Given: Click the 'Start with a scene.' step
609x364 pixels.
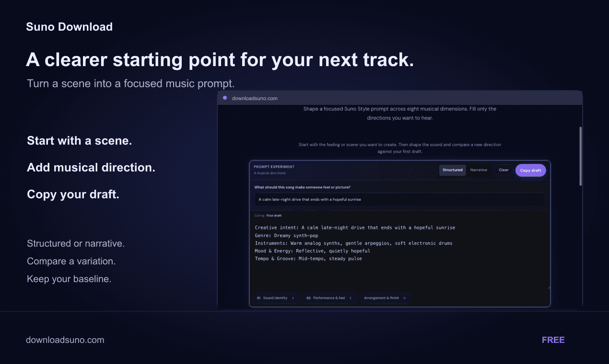Looking at the screenshot, I should [x=79, y=141].
